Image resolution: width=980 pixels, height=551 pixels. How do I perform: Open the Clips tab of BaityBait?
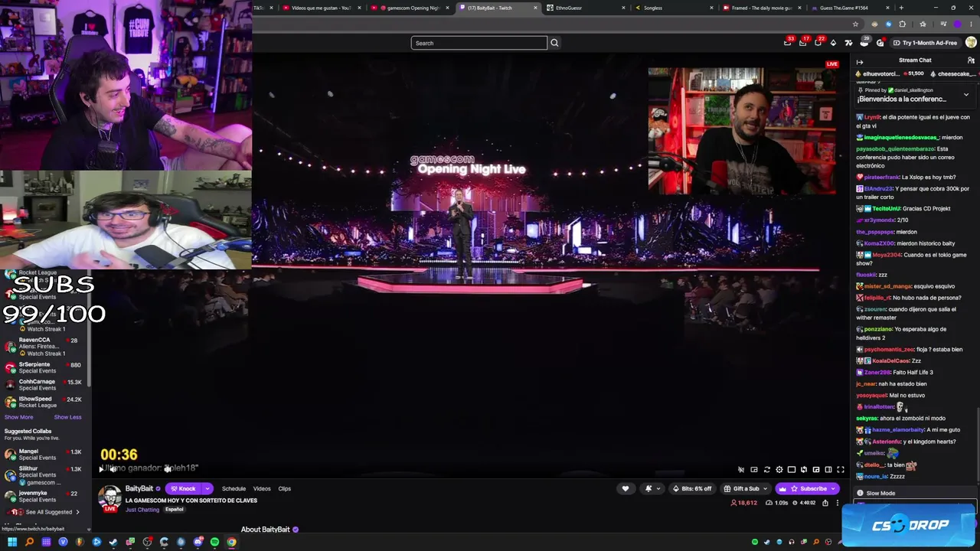[285, 489]
